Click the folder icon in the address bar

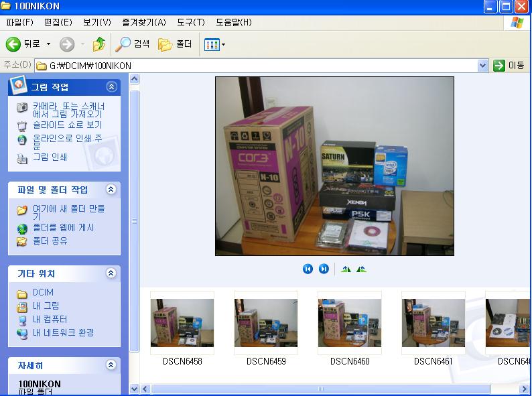pyautogui.click(x=42, y=66)
